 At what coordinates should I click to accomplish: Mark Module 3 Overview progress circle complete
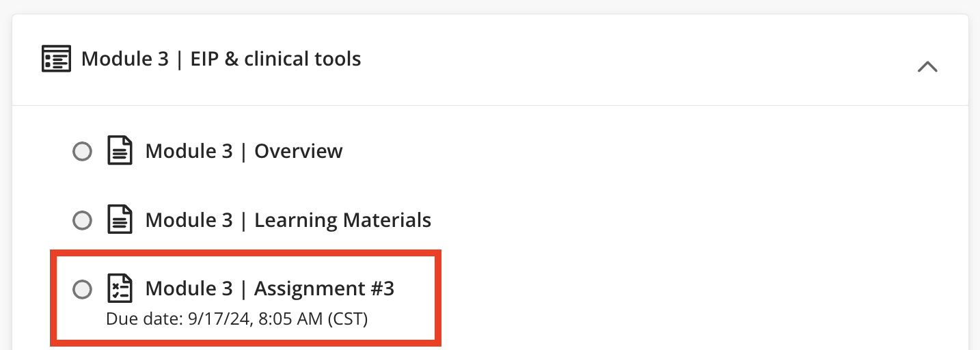(x=82, y=151)
